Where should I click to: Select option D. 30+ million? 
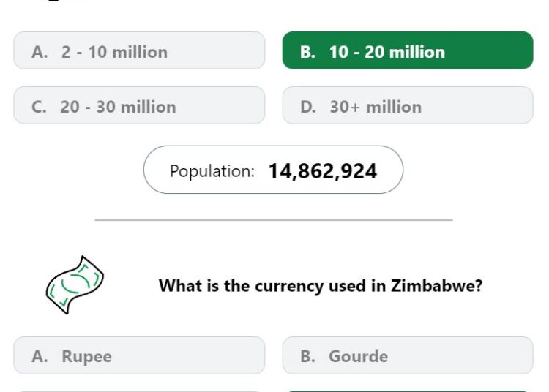pos(408,105)
